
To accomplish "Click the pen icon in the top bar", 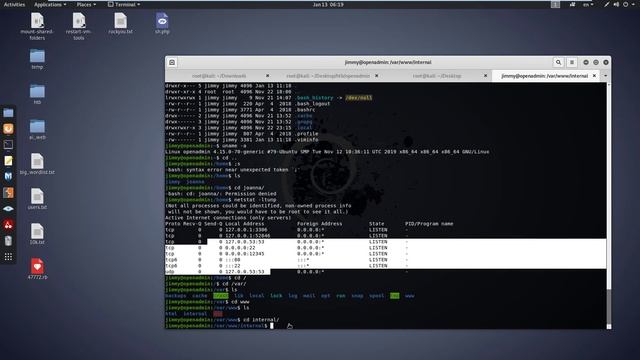I will coord(607,4).
